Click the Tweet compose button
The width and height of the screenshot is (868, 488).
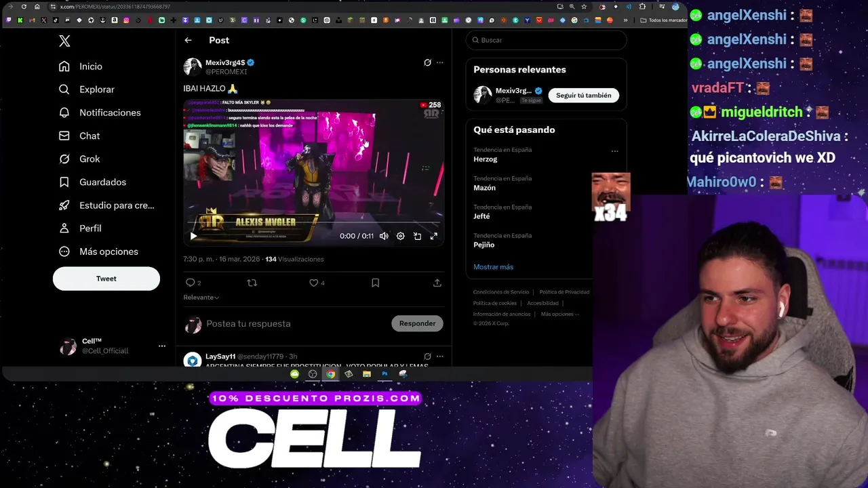coord(106,279)
